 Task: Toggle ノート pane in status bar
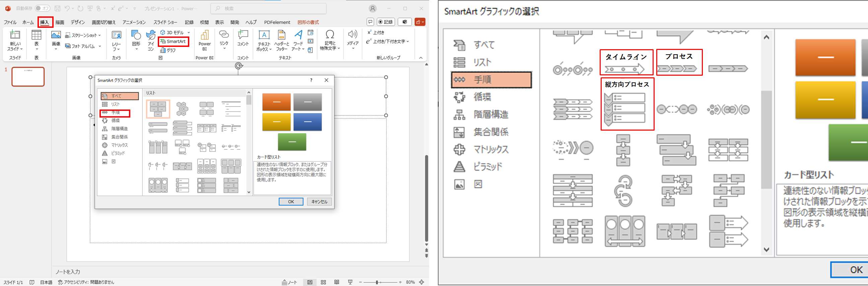click(x=289, y=282)
